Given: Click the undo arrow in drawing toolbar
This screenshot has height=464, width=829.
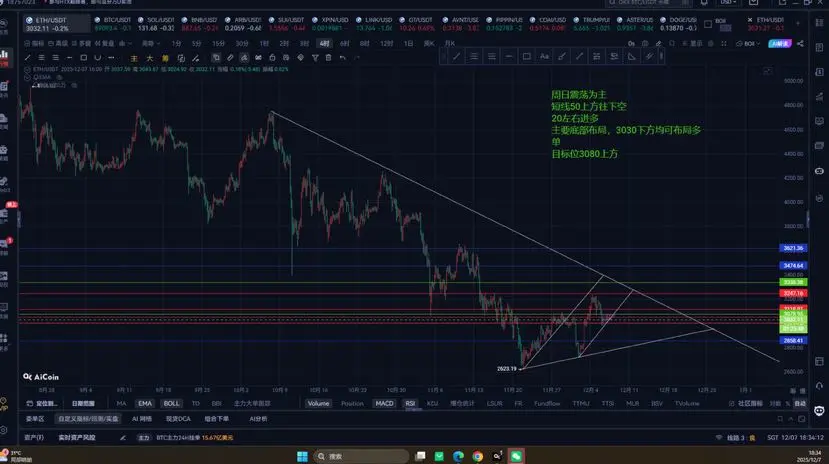Looking at the screenshot, I should tap(343, 58).
